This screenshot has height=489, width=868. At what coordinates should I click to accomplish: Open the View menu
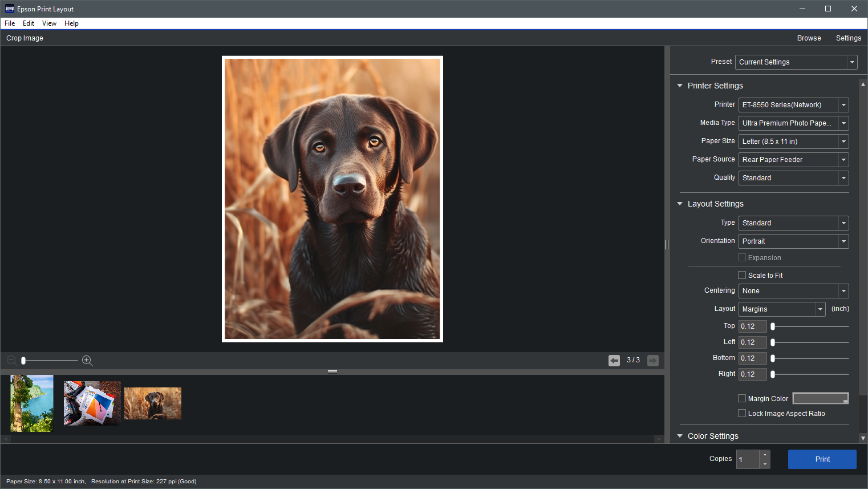tap(49, 23)
